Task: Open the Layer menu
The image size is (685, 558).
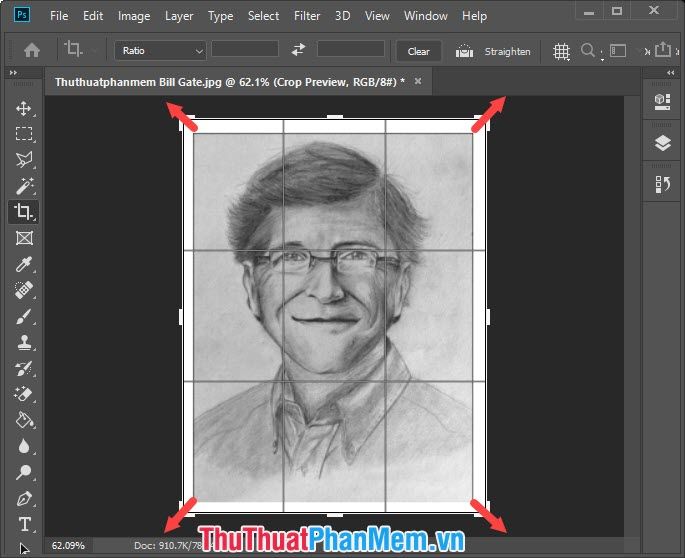Action: pyautogui.click(x=179, y=16)
